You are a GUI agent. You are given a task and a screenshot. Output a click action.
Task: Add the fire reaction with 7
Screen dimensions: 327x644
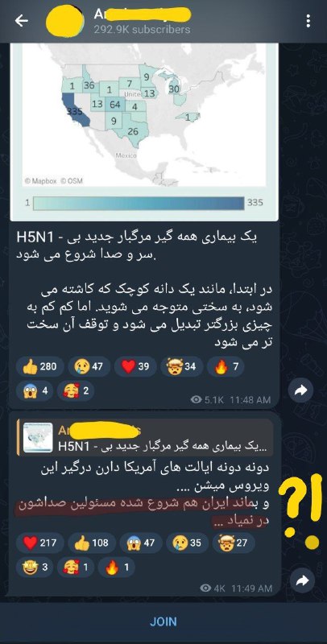coord(226,366)
